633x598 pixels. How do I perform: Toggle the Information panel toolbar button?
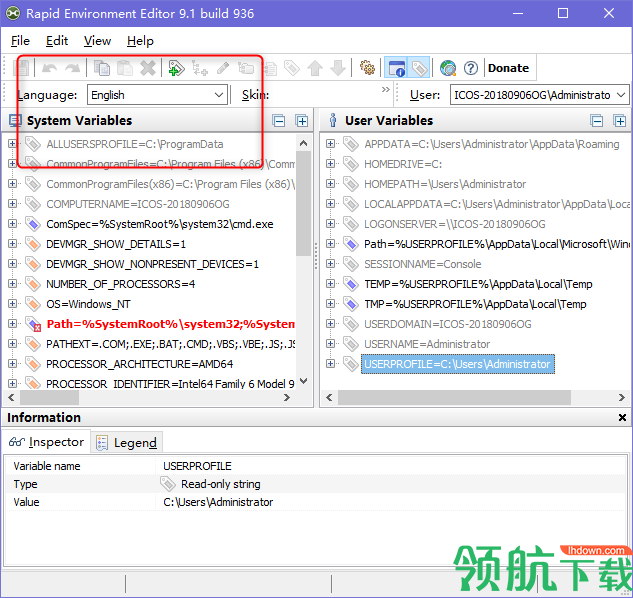click(x=396, y=68)
